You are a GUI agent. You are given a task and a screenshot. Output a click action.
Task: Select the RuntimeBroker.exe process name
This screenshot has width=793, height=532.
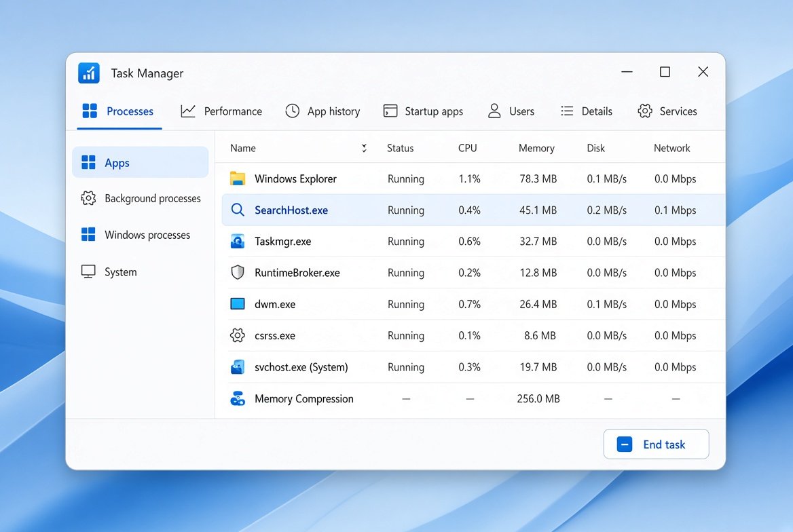[x=297, y=273]
